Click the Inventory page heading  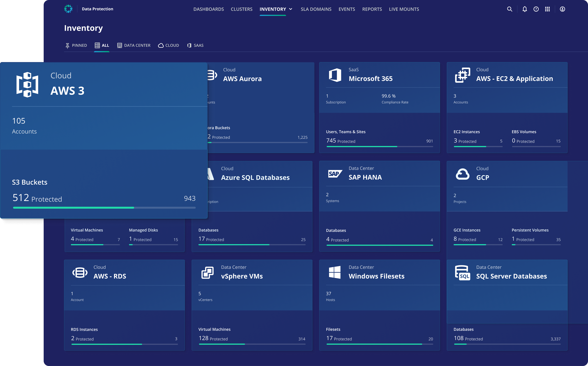tap(84, 28)
